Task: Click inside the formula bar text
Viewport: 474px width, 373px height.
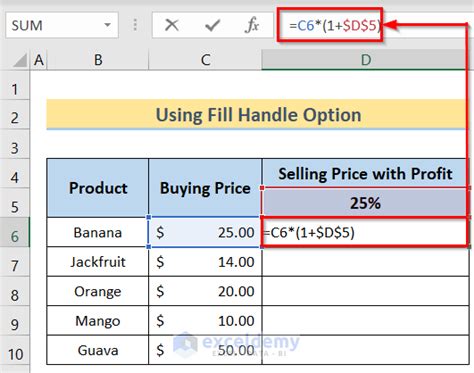Action: tap(335, 25)
